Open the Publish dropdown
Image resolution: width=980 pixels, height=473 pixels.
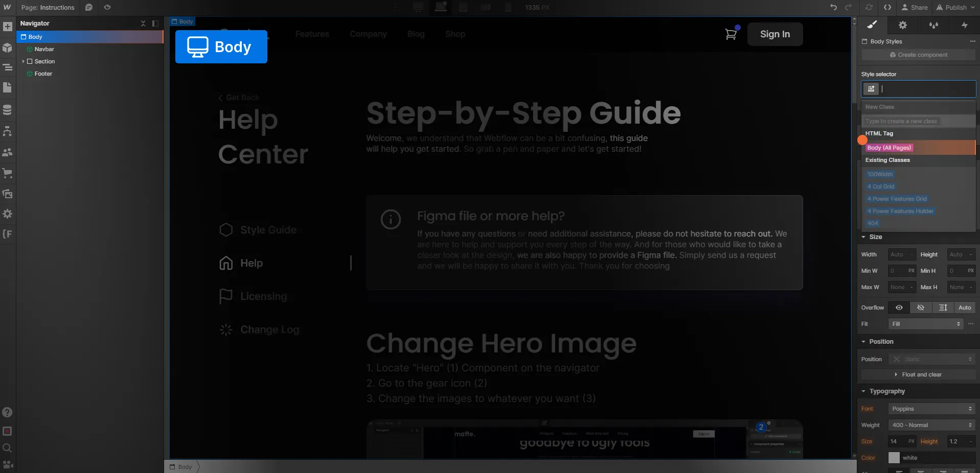pyautogui.click(x=955, y=7)
